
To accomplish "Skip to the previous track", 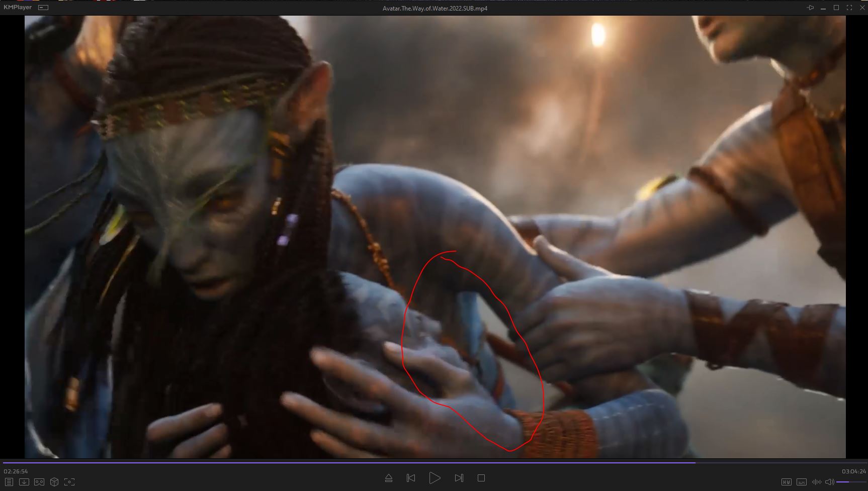I will tap(411, 478).
